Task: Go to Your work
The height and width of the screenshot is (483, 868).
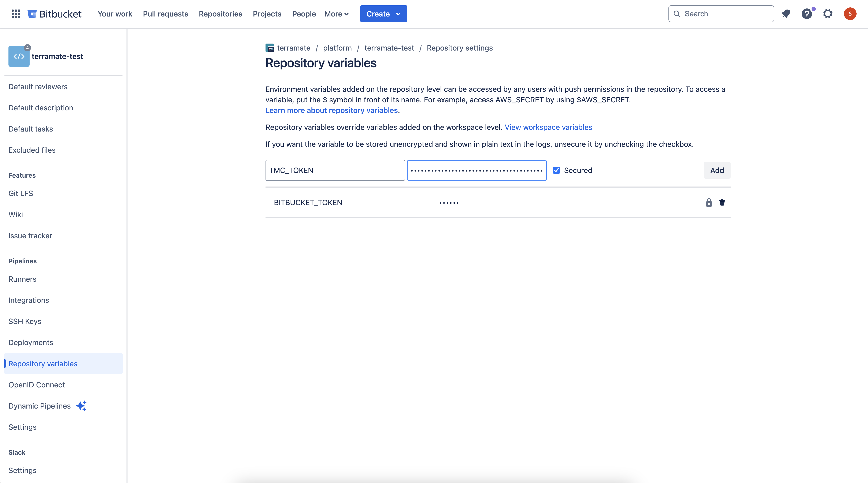Action: click(115, 14)
